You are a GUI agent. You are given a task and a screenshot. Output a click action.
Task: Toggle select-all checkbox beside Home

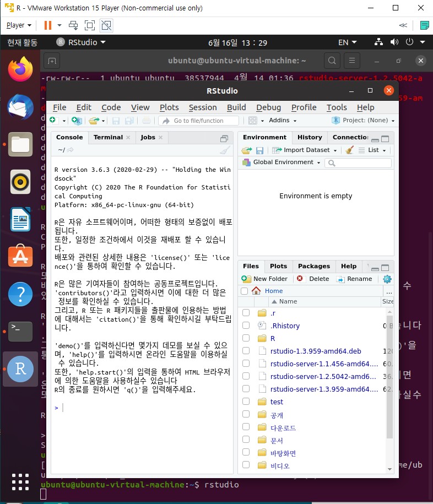(244, 291)
